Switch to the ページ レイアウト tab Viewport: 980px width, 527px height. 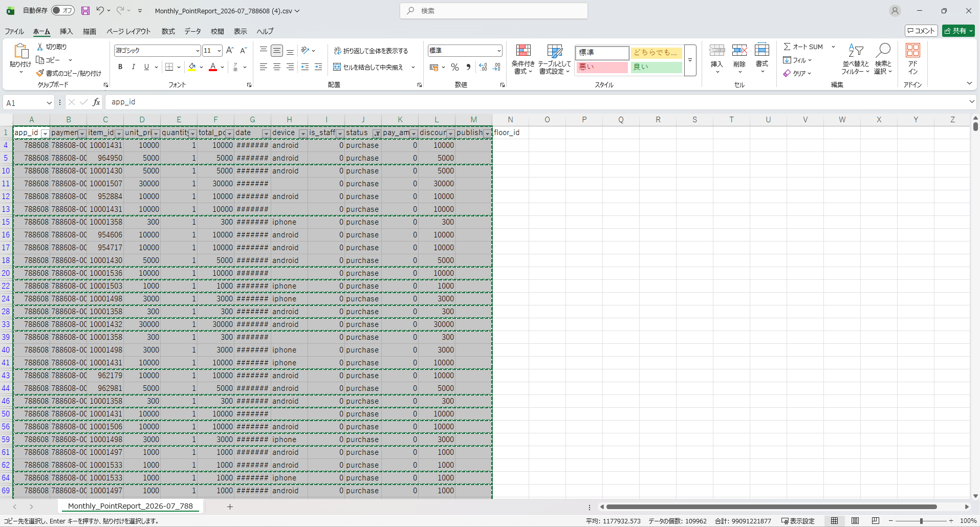click(x=128, y=31)
